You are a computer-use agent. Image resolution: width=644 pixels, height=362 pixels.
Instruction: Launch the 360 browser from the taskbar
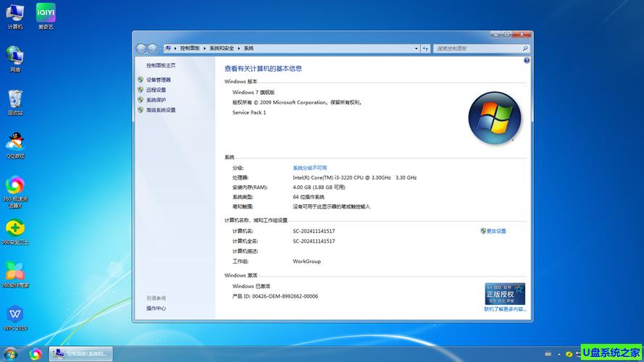coord(35,354)
